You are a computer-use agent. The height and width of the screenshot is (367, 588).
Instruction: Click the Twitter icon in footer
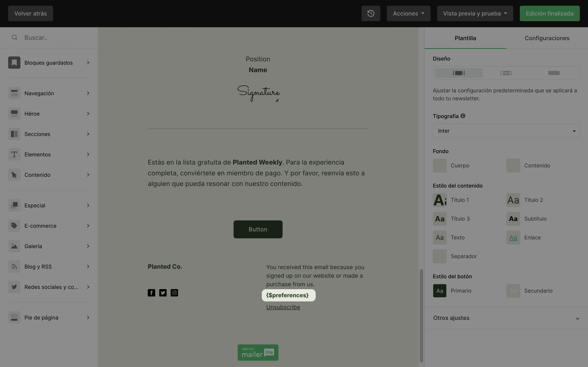click(163, 293)
